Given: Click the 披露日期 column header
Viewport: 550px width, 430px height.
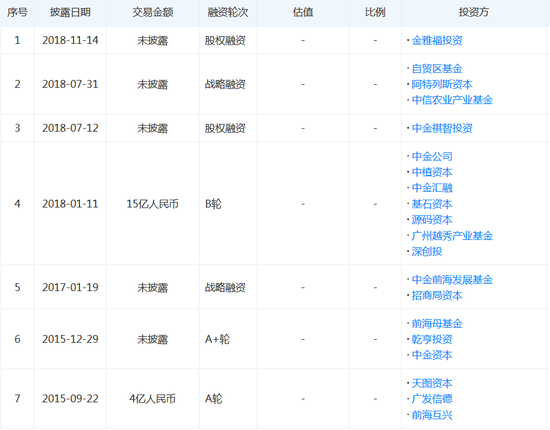Looking at the screenshot, I should [70, 12].
